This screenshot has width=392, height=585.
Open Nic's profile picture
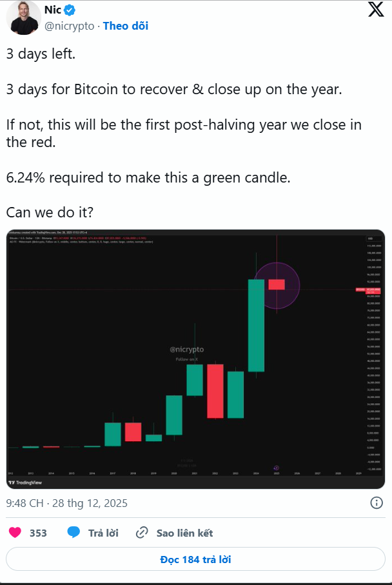pos(23,17)
